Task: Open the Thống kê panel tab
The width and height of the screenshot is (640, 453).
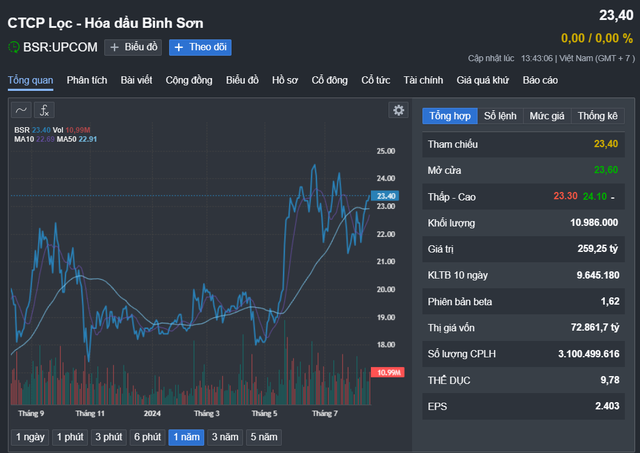Action: click(598, 116)
